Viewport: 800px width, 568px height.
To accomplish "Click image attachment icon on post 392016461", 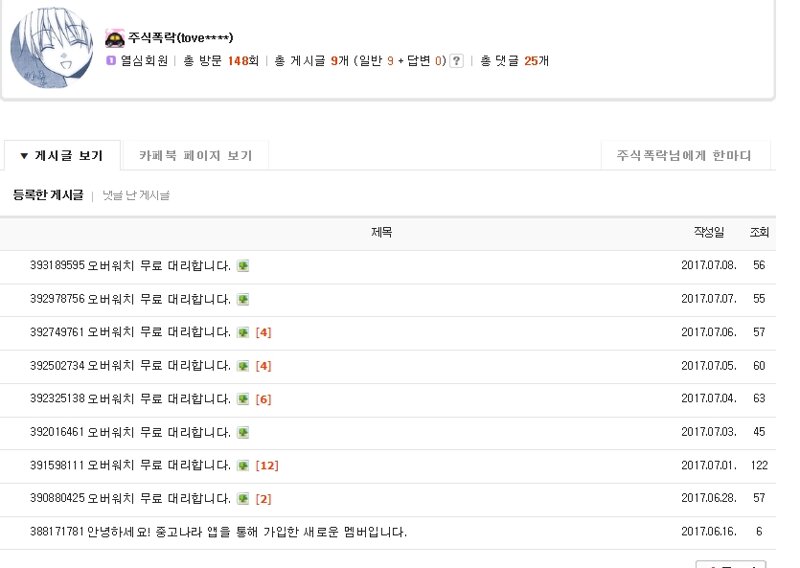I will [243, 433].
